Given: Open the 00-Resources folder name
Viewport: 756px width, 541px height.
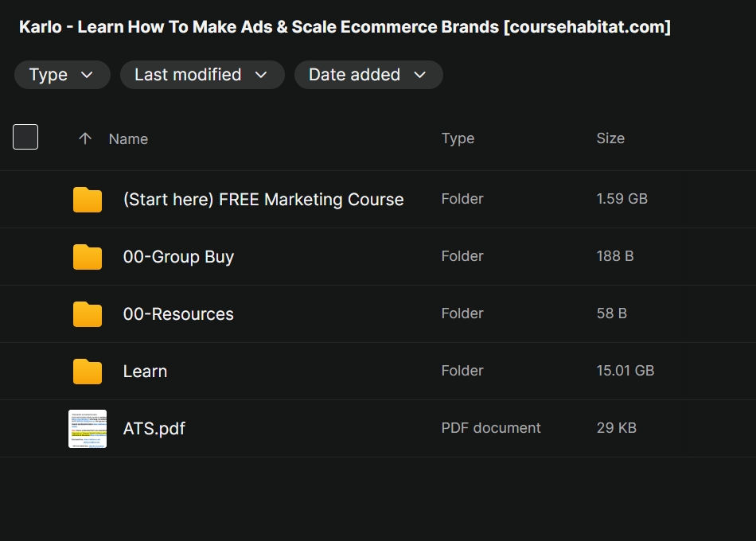Looking at the screenshot, I should [178, 314].
